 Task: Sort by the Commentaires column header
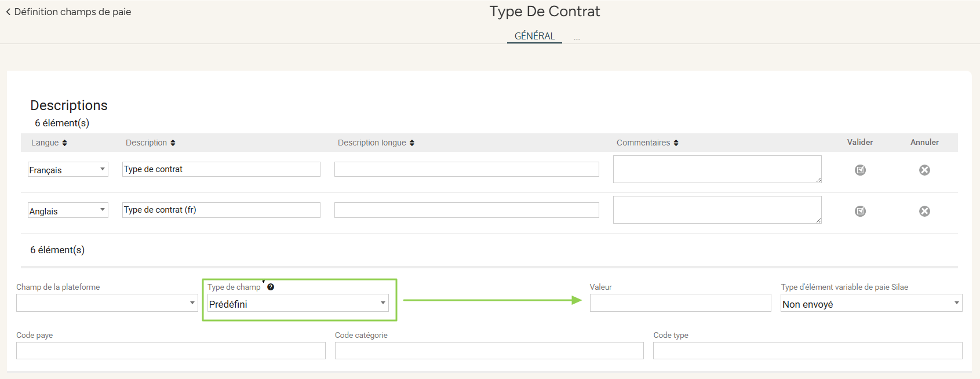pos(647,143)
